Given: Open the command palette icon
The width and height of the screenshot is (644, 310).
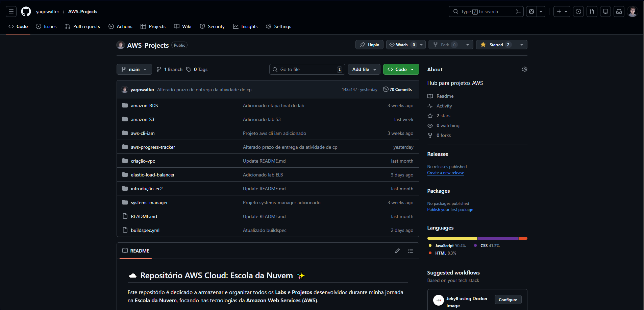Looking at the screenshot, I should [518, 11].
